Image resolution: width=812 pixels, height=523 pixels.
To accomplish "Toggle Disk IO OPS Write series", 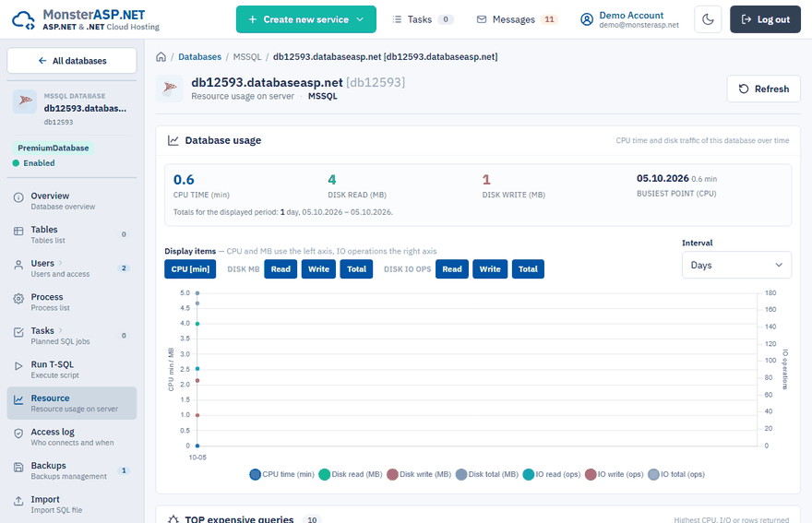I will pos(490,268).
